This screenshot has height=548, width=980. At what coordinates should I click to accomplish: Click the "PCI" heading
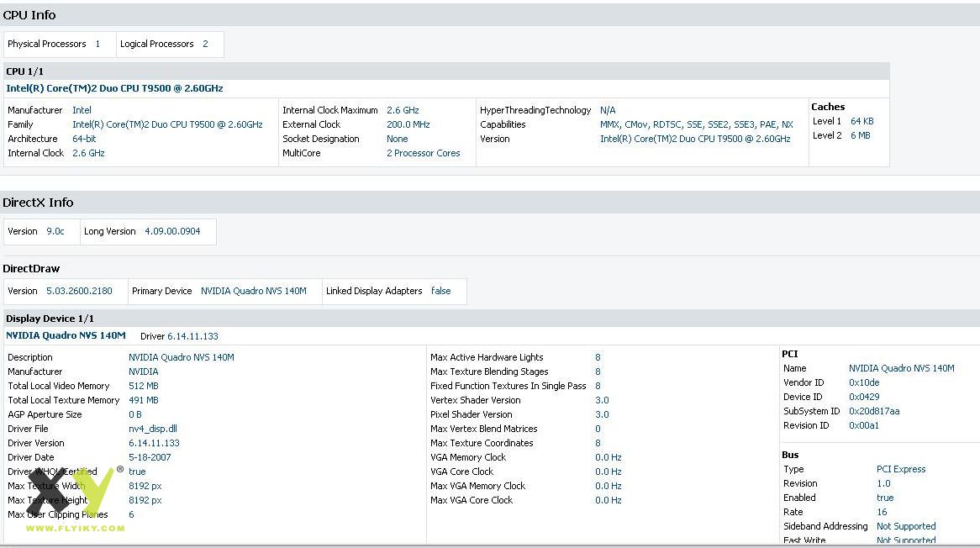pos(790,355)
